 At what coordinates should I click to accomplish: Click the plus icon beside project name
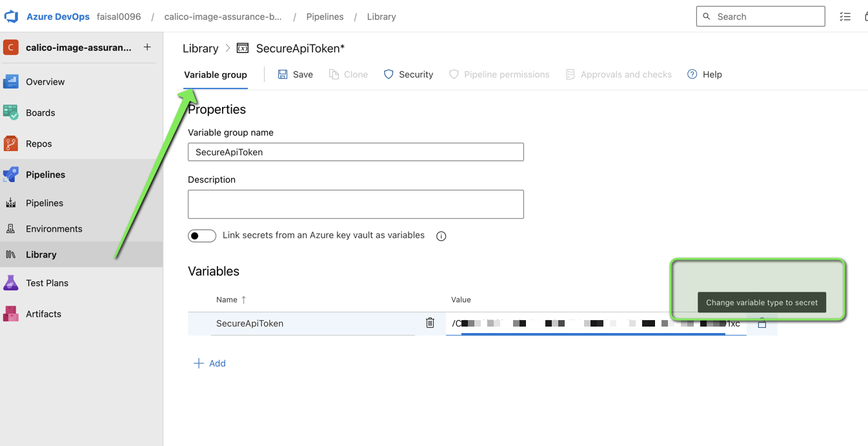pos(147,47)
